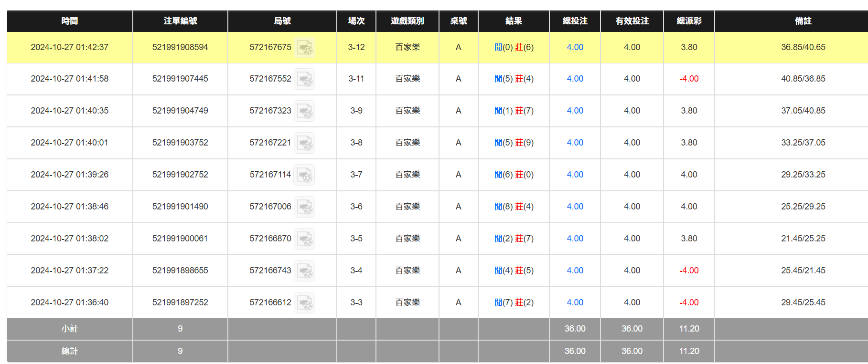View replay video for round 572167114
Image resolution: width=868 pixels, height=364 pixels.
[x=304, y=175]
